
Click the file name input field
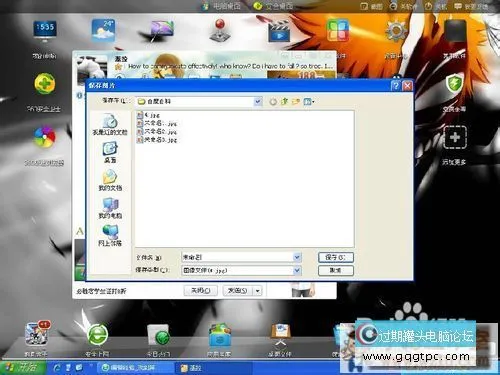click(x=237, y=257)
